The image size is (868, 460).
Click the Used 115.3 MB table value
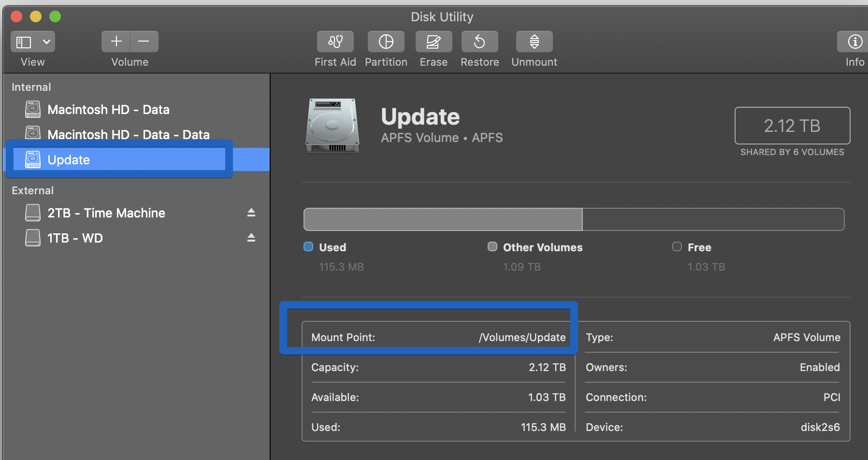pos(543,427)
